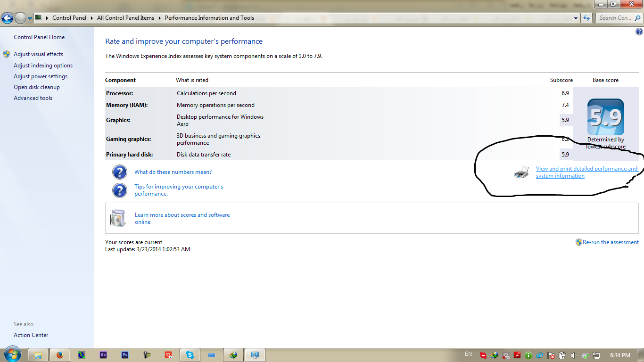
Task: Open Control Panel Home link
Action: pos(39,37)
